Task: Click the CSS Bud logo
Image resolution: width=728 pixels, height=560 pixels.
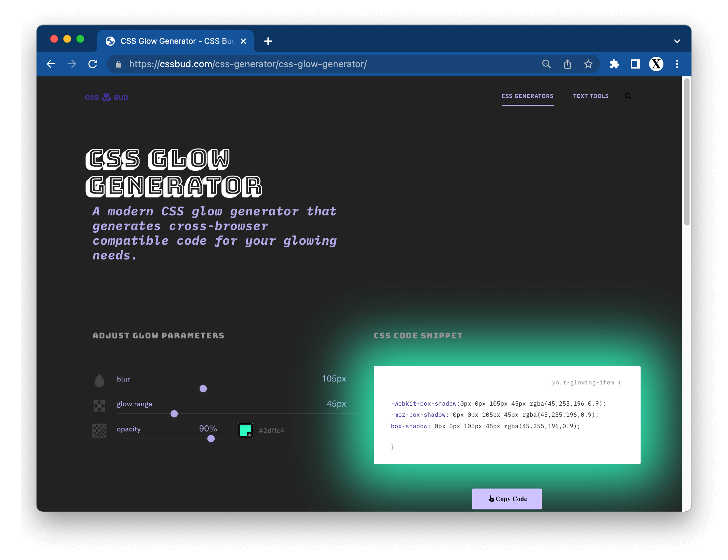Action: point(107,97)
